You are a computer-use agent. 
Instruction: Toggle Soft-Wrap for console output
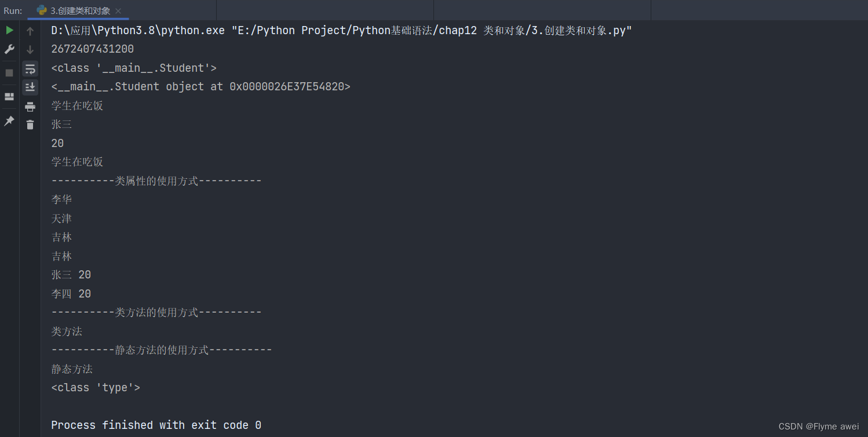pos(30,69)
